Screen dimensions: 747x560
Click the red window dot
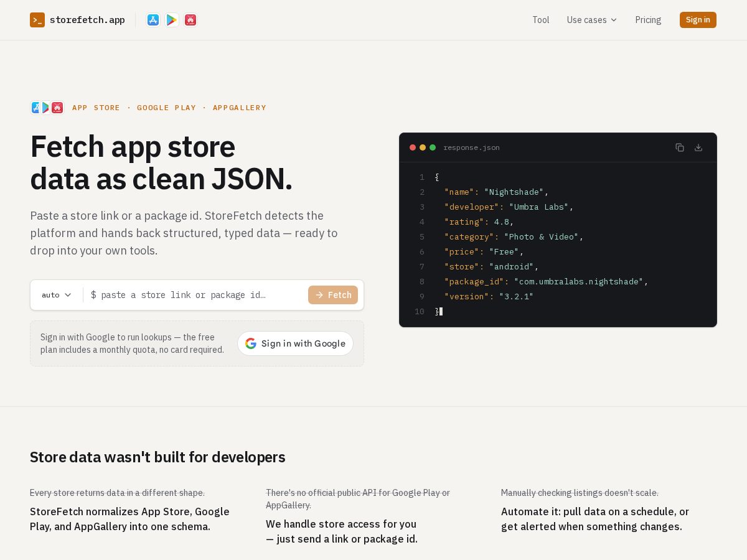(413, 147)
